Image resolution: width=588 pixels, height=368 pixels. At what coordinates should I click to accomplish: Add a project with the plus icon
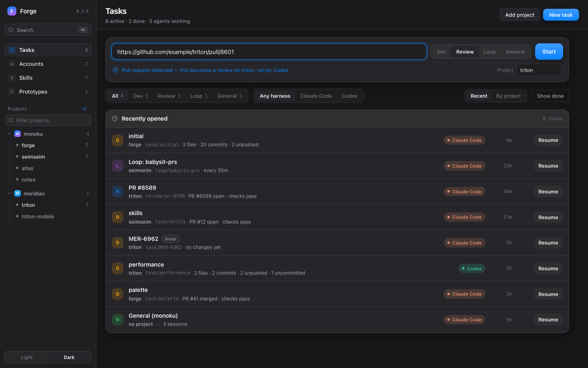pos(85,109)
